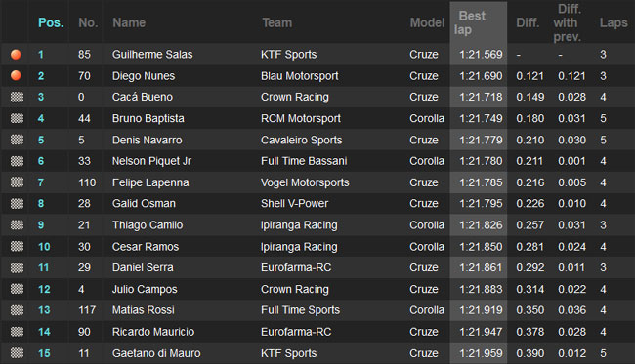This screenshot has height=364, width=635.
Task: Select position 10 row for Cesar Ramos
Action: [317, 246]
